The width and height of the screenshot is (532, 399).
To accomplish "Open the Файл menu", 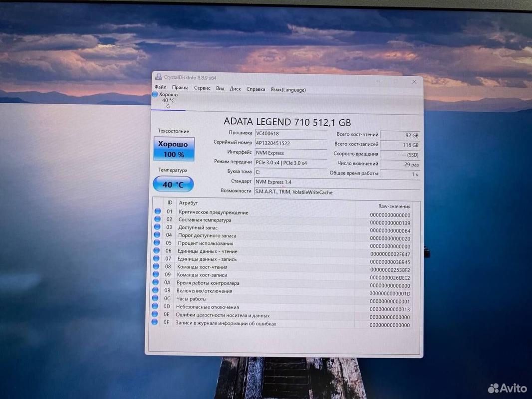I will pyautogui.click(x=160, y=88).
